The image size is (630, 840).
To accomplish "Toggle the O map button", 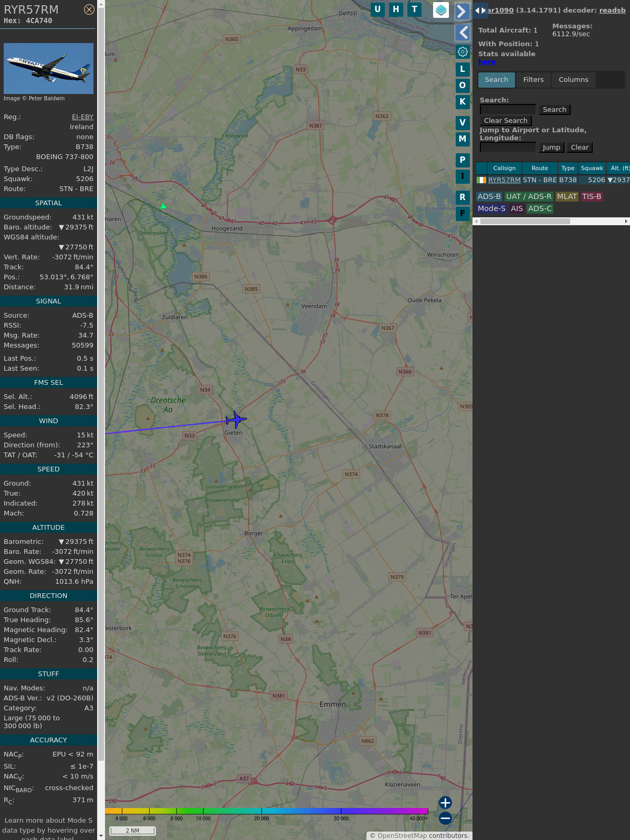I will coord(463,86).
